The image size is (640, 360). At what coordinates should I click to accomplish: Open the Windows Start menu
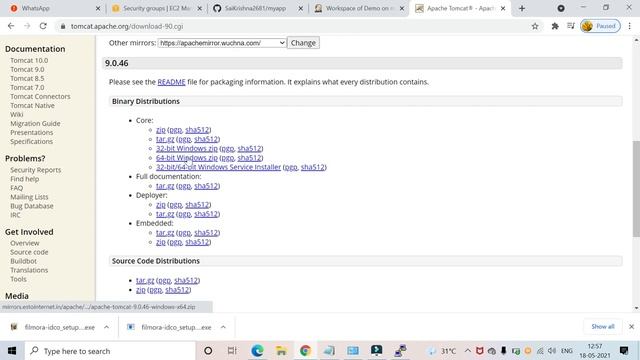(12, 351)
